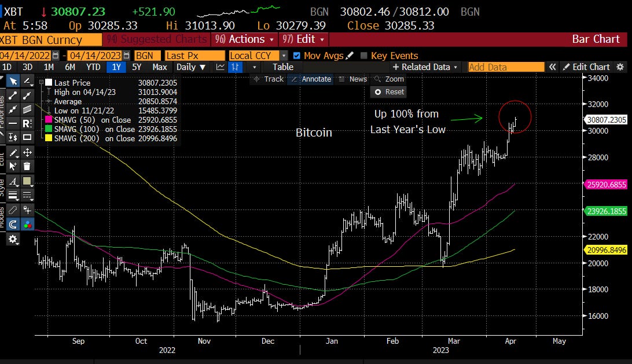The image size is (632, 364).
Task: Open the 96) Actions menu
Action: pyautogui.click(x=244, y=39)
